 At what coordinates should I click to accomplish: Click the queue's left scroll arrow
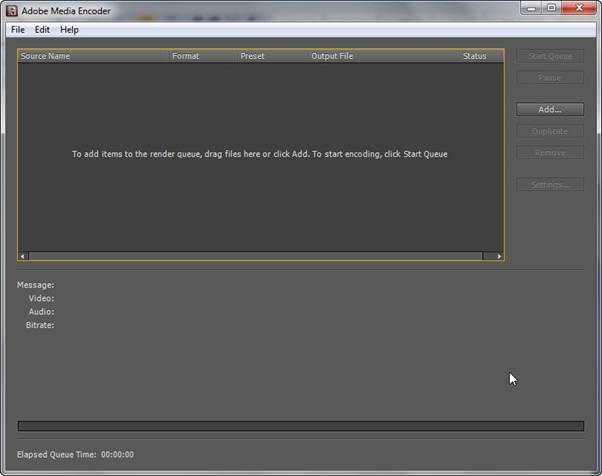point(23,256)
